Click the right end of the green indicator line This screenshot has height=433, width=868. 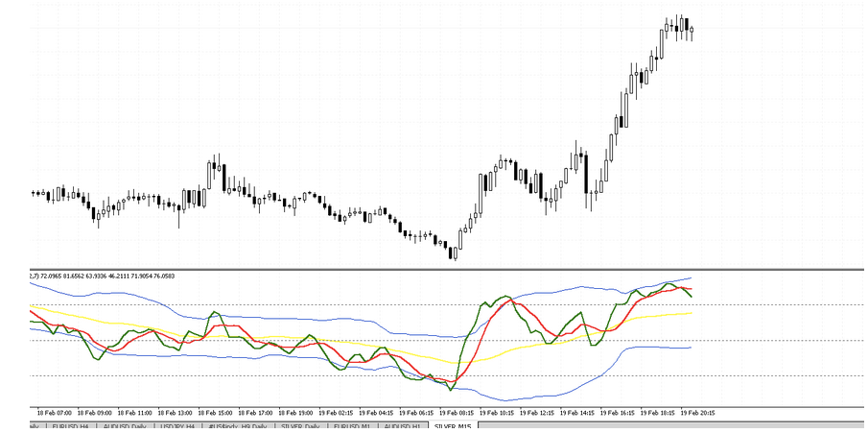[691, 296]
